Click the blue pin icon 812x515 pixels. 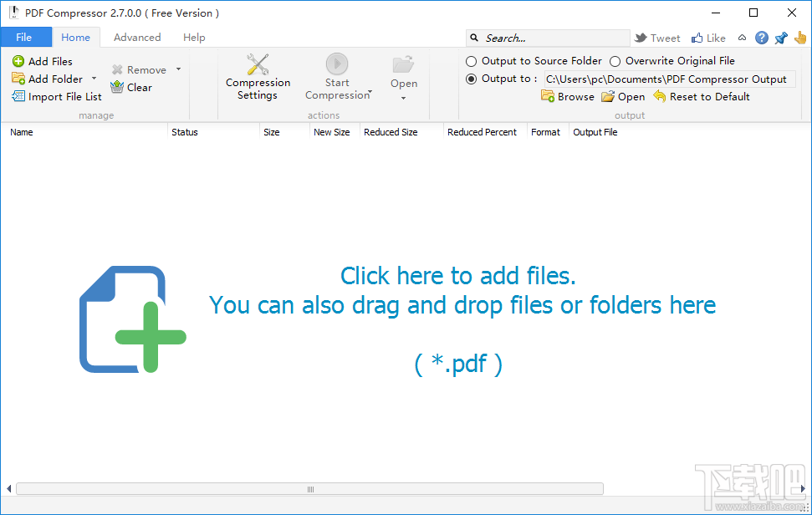coord(781,38)
